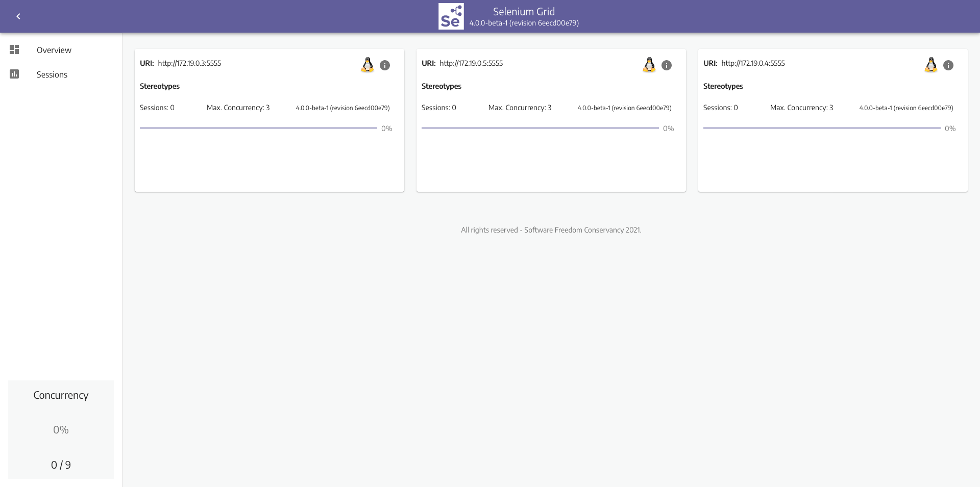980x487 pixels.
Task: Click the usage progress bar for node 172.19.0.4
Action: [822, 128]
